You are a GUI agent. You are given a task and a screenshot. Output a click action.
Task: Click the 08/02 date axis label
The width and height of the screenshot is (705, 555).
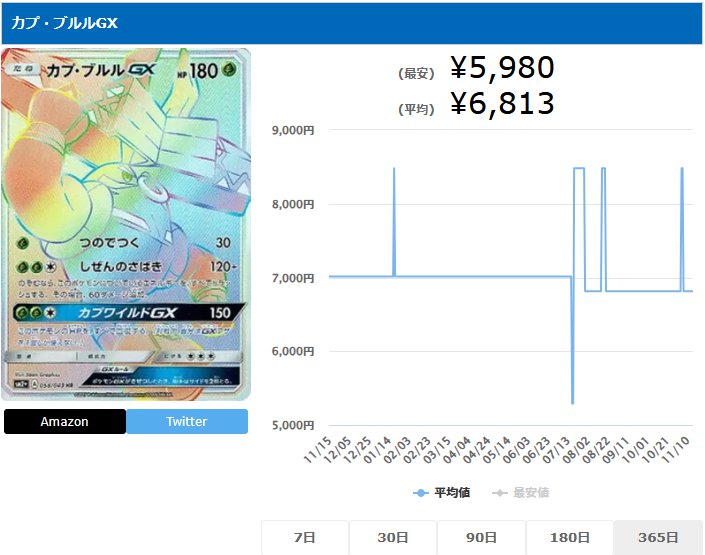coord(576,449)
